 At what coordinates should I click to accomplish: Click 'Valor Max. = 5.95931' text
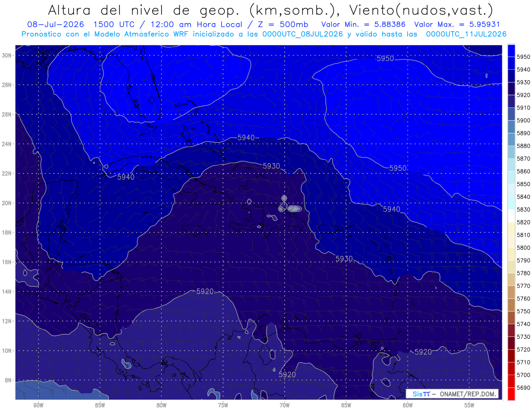[457, 25]
